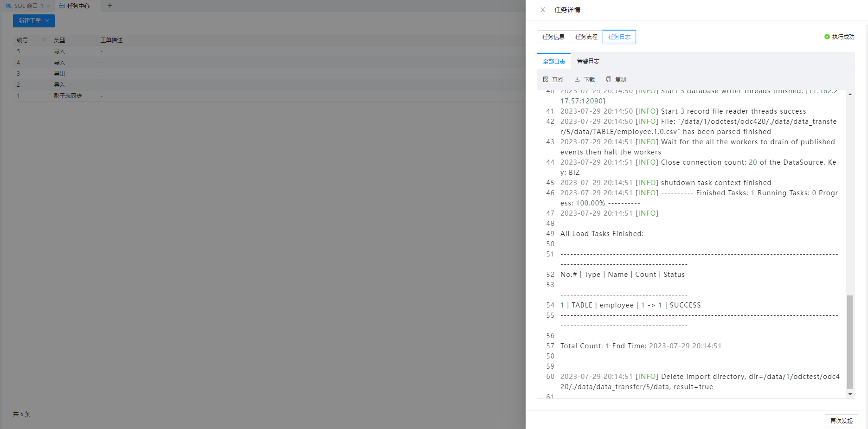
Task: Click the 导出 type in row 3
Action: [x=59, y=74]
